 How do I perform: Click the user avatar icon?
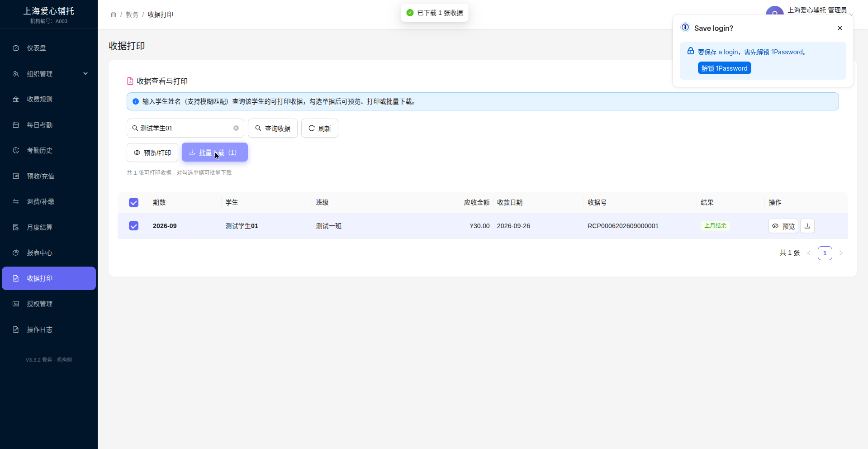click(x=775, y=11)
